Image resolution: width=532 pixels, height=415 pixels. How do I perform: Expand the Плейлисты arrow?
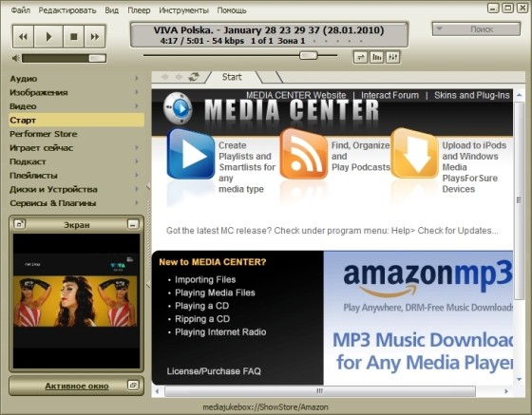[137, 176]
